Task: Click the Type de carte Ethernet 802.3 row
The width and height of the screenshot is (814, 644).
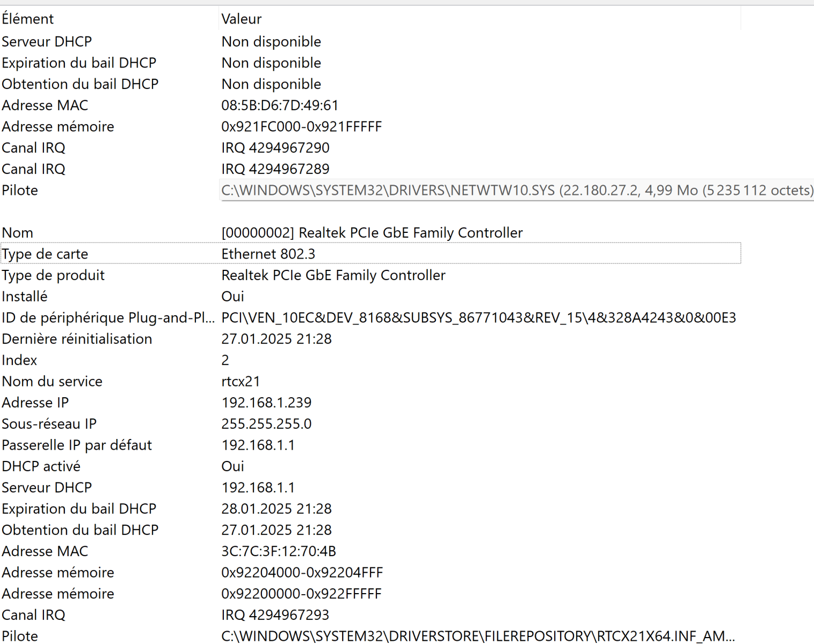Action: 268,254
